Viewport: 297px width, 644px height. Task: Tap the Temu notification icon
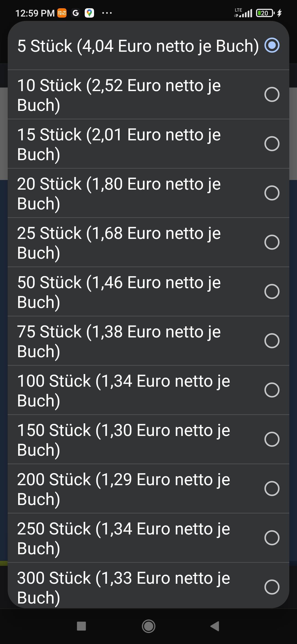tap(62, 13)
